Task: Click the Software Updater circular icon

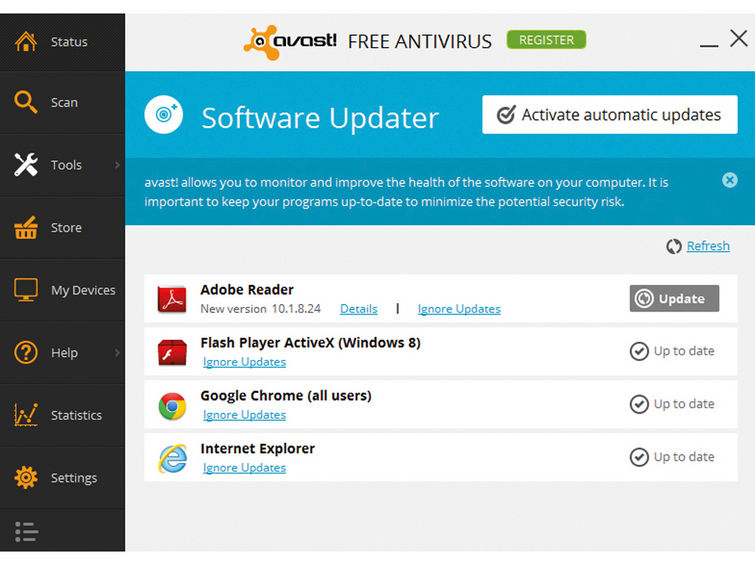Action: click(x=164, y=115)
